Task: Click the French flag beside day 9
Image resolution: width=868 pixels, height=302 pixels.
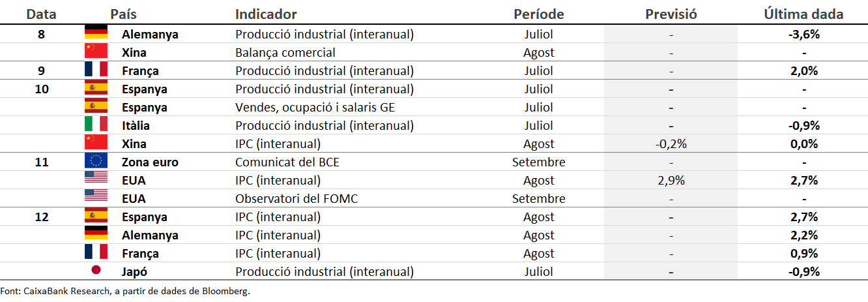Action: 96,70
